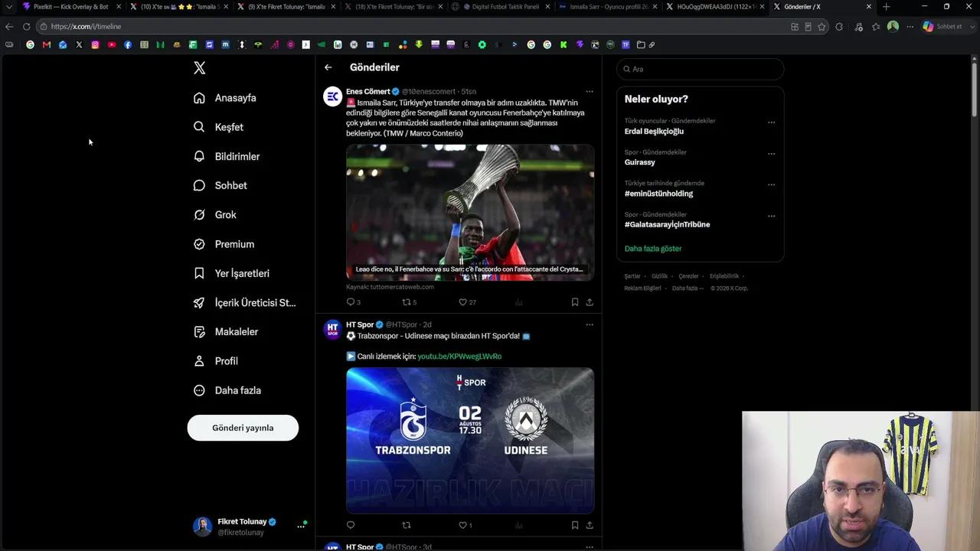Viewport: 980px width, 551px height.
Task: Share the HT Spor Trabzonspor post
Action: click(590, 525)
